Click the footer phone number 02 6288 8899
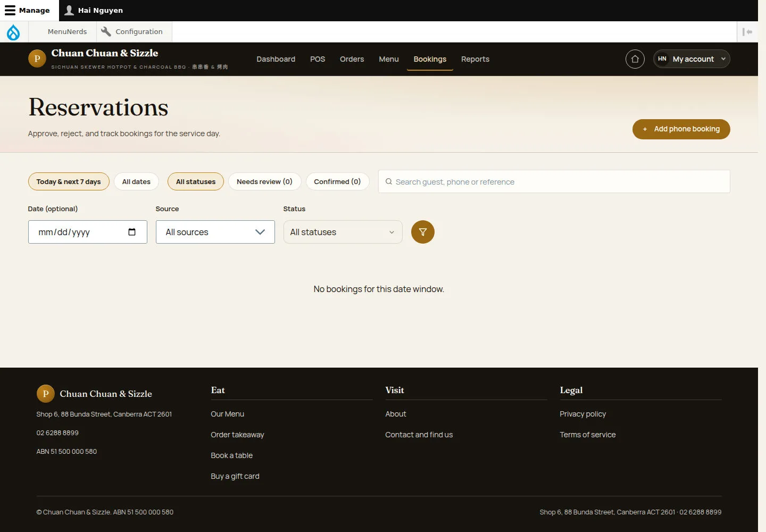This screenshot has width=766, height=532. 57,433
